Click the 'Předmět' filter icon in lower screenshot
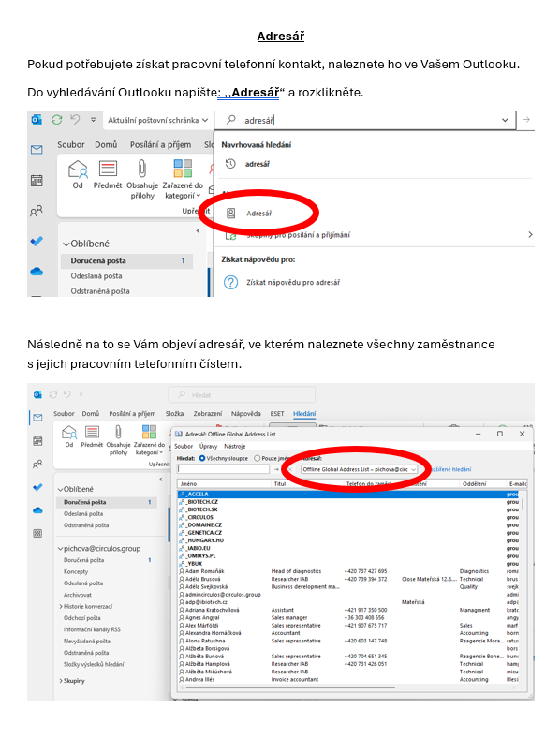The height and width of the screenshot is (753, 560). [92, 432]
